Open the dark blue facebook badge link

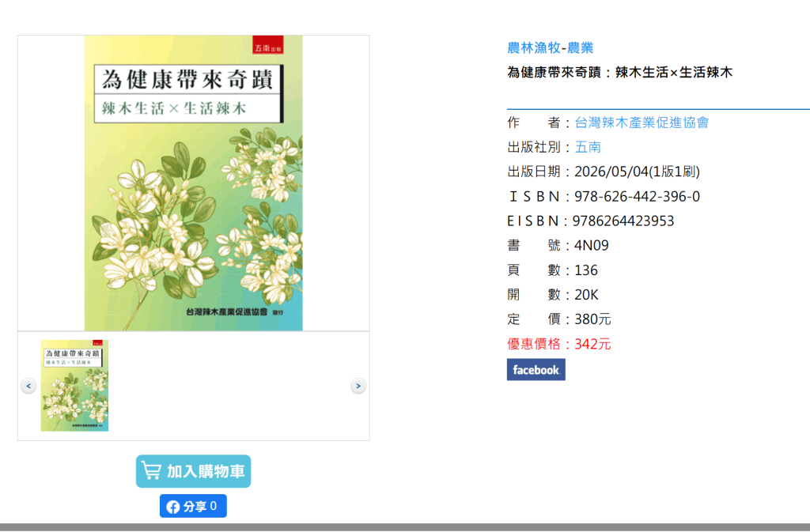click(x=536, y=369)
